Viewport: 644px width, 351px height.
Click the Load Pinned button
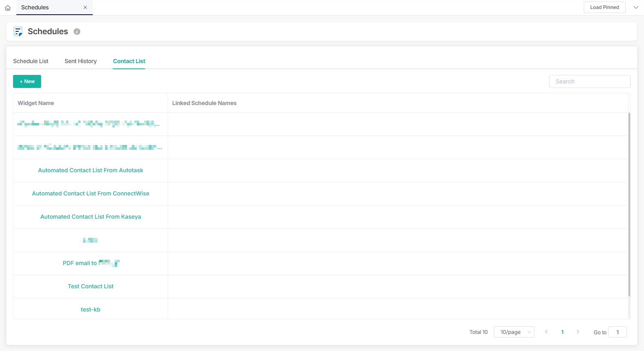point(604,7)
